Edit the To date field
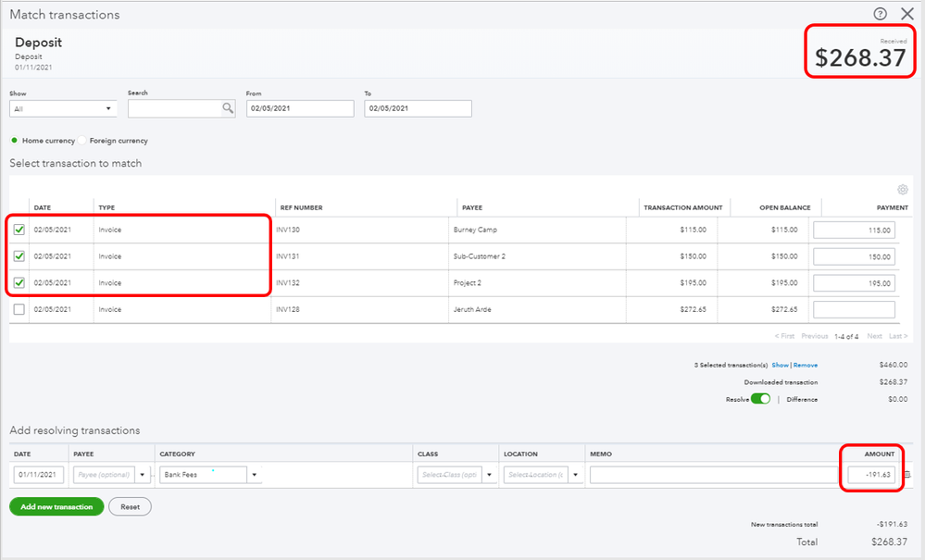The height and width of the screenshot is (560, 925). (x=418, y=108)
